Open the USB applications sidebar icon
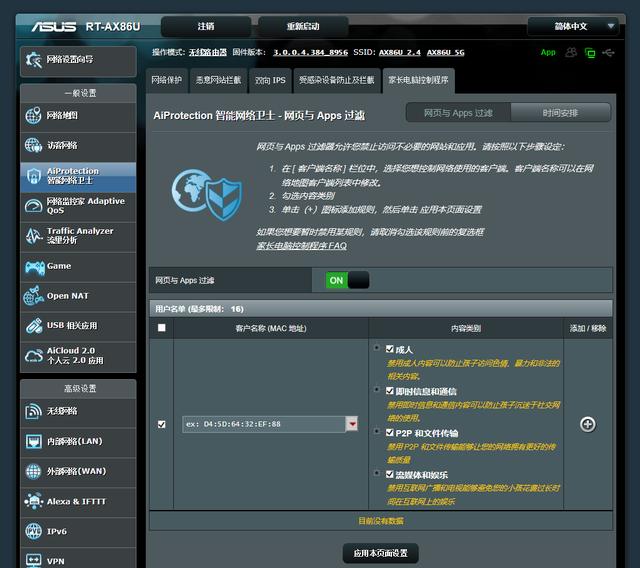Image resolution: width=640 pixels, height=568 pixels. [33, 326]
